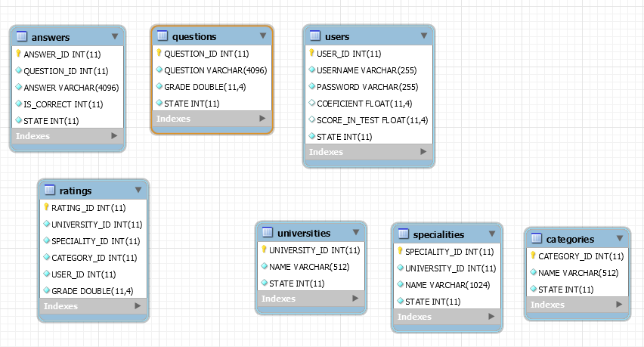This screenshot has width=644, height=347.
Task: Expand Indexes section of answers table
Action: pos(114,135)
